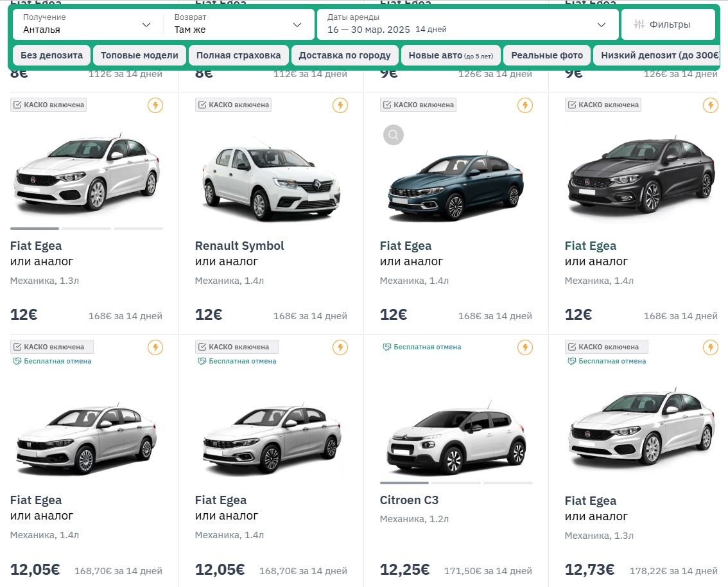Click lightning icon on dark grey Fiat Egea card
This screenshot has width=728, height=587.
pos(710,105)
